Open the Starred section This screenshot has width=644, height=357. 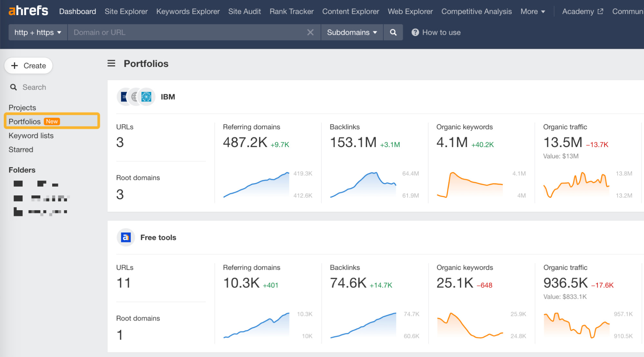pos(21,149)
